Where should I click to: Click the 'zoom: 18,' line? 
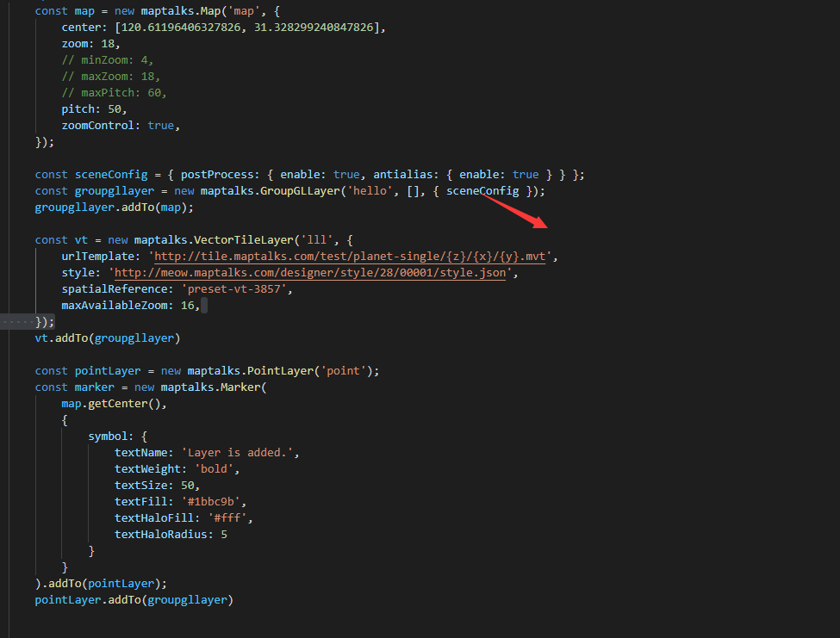tap(90, 44)
